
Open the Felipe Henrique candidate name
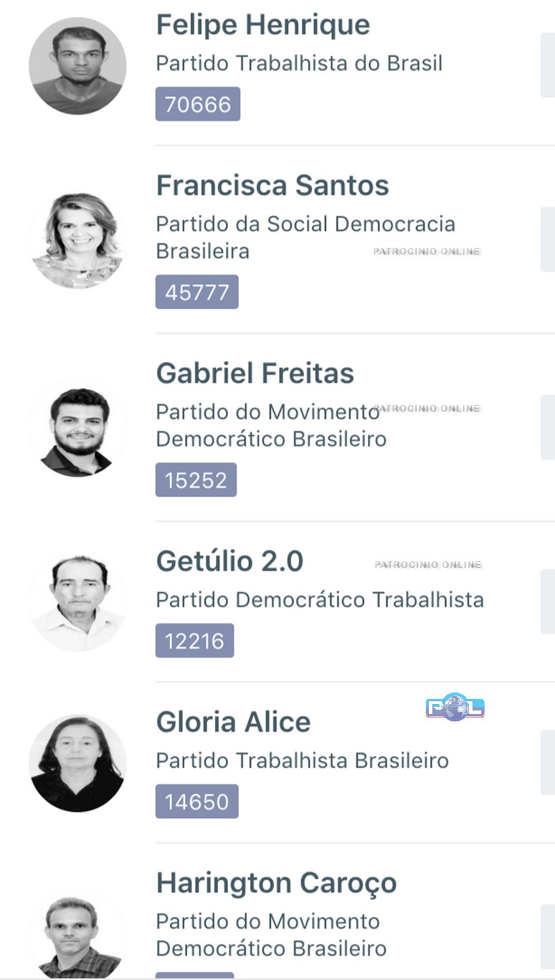[262, 25]
